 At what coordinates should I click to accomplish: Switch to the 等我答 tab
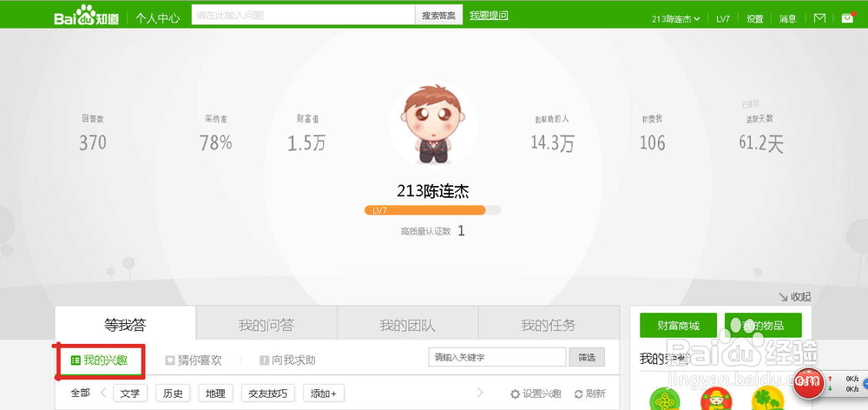coord(126,324)
